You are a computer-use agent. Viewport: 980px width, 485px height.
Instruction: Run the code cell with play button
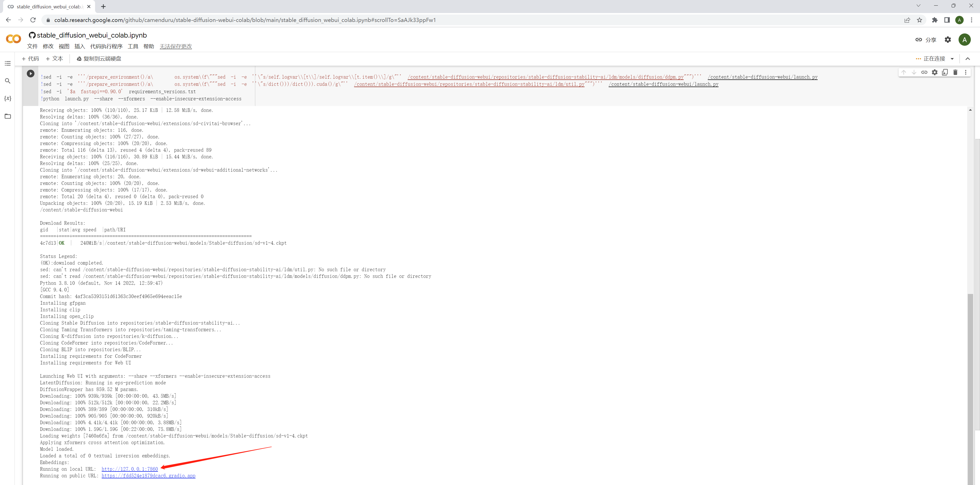tap(30, 74)
